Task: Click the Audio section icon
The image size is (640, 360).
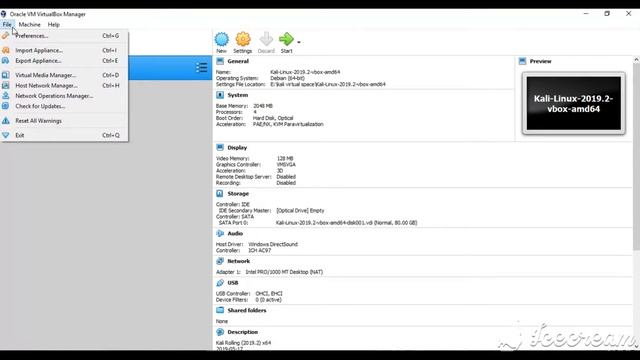Action: click(x=220, y=233)
